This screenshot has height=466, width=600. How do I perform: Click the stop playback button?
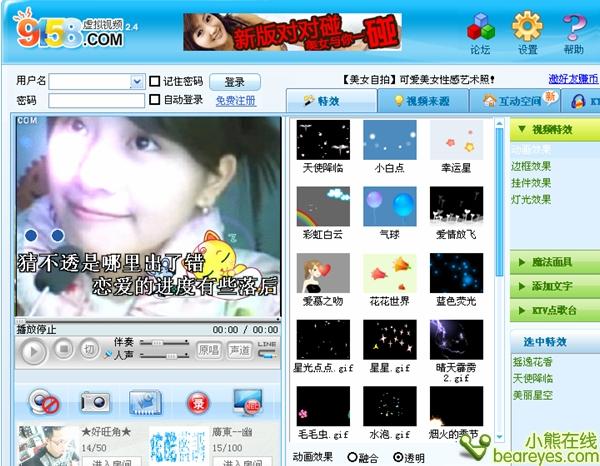63,349
